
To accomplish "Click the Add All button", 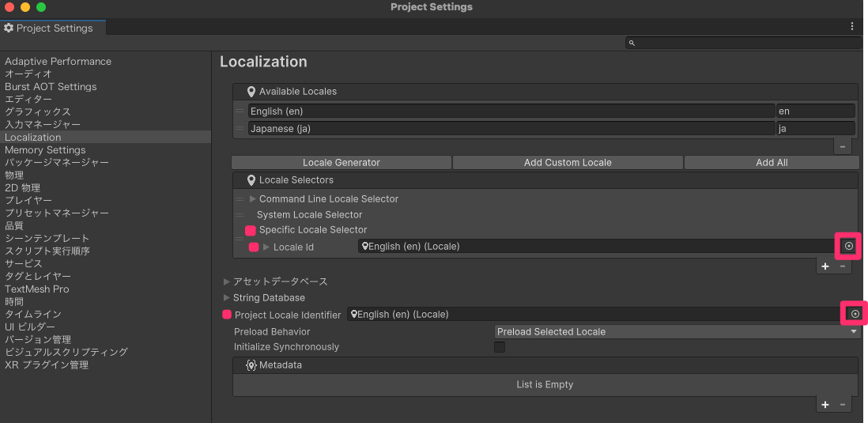I will (772, 162).
